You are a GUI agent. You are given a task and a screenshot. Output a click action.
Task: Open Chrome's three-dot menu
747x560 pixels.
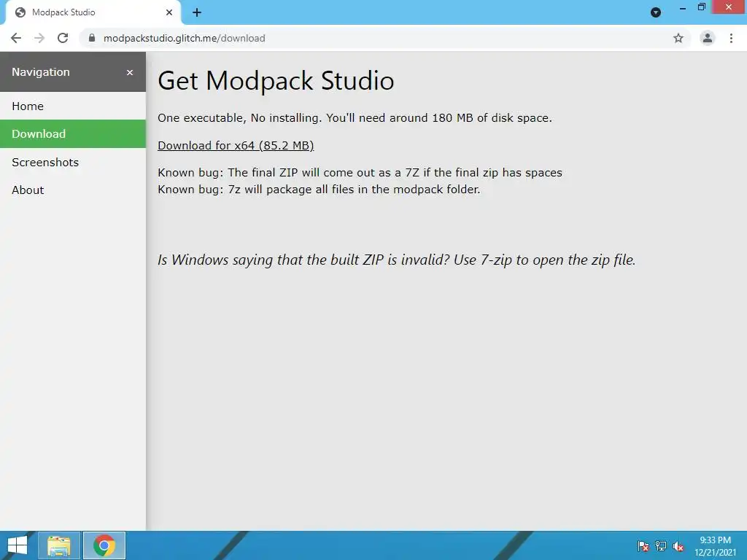point(731,38)
